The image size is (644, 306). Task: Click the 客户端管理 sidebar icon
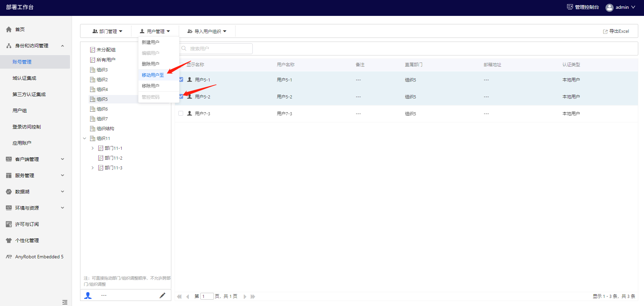(x=9, y=159)
